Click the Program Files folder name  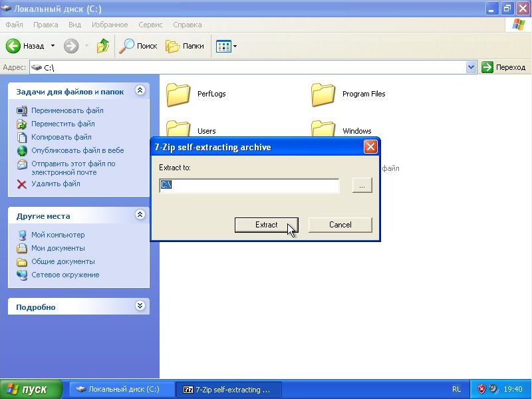(x=364, y=94)
